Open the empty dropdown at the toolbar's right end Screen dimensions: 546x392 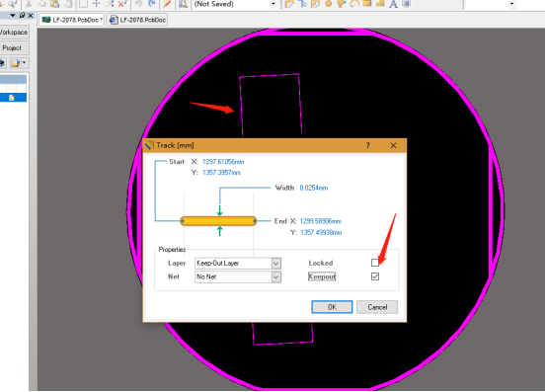coord(511,4)
